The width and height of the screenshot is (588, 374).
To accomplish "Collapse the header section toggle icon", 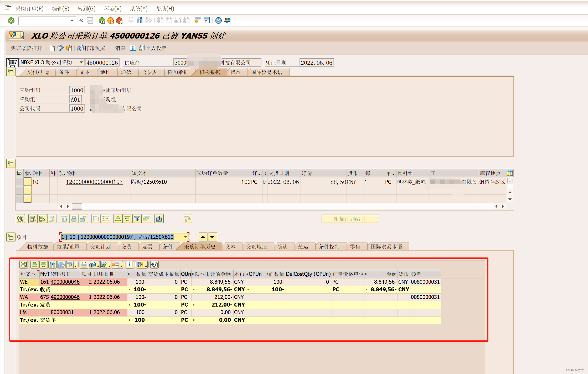I will 11,72.
